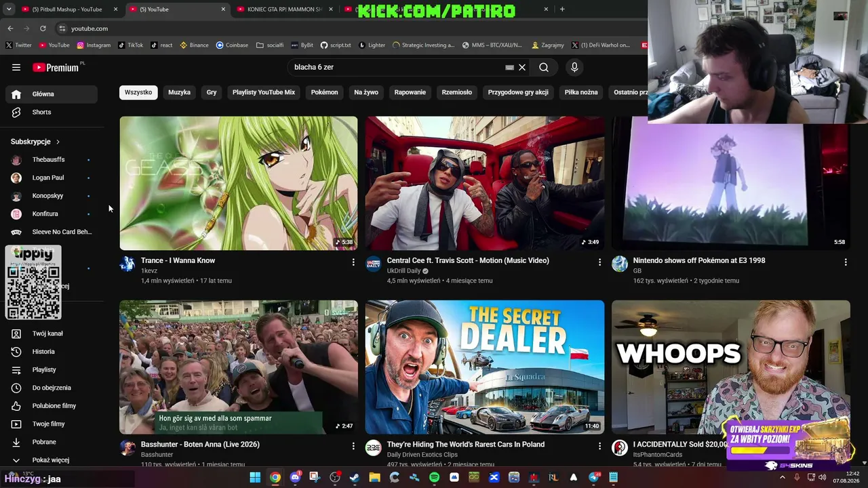Clear the search box text
The width and height of the screenshot is (868, 488).
[x=522, y=67]
